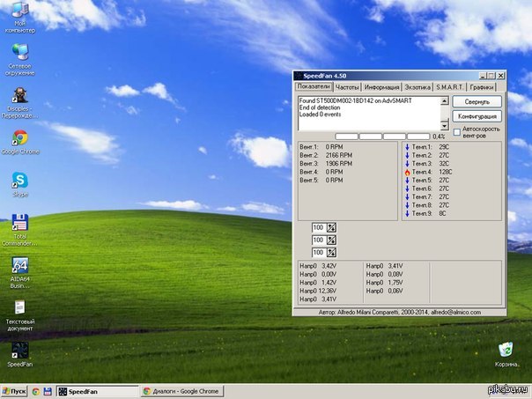This screenshot has height=399, width=532.
Task: Select the text document desktop icon
Action: [x=20, y=315]
